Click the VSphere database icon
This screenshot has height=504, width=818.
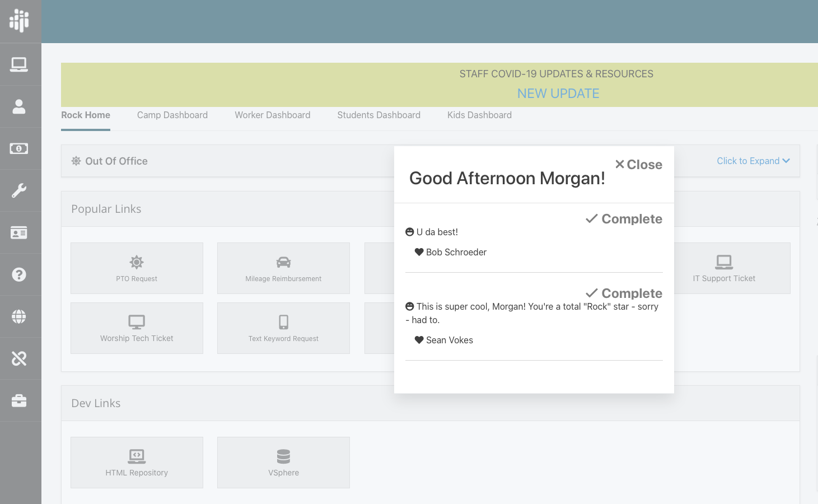[283, 456]
